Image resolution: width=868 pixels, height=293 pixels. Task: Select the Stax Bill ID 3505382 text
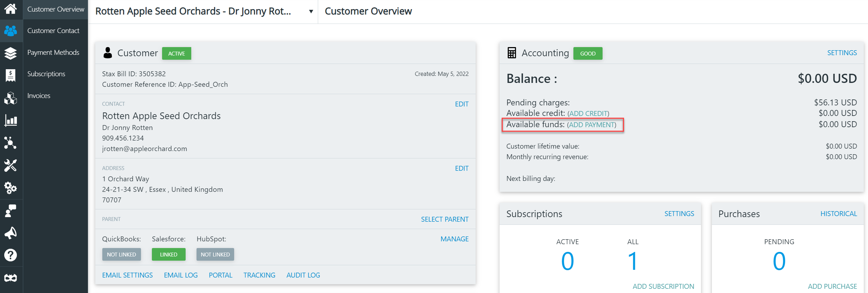click(x=134, y=74)
